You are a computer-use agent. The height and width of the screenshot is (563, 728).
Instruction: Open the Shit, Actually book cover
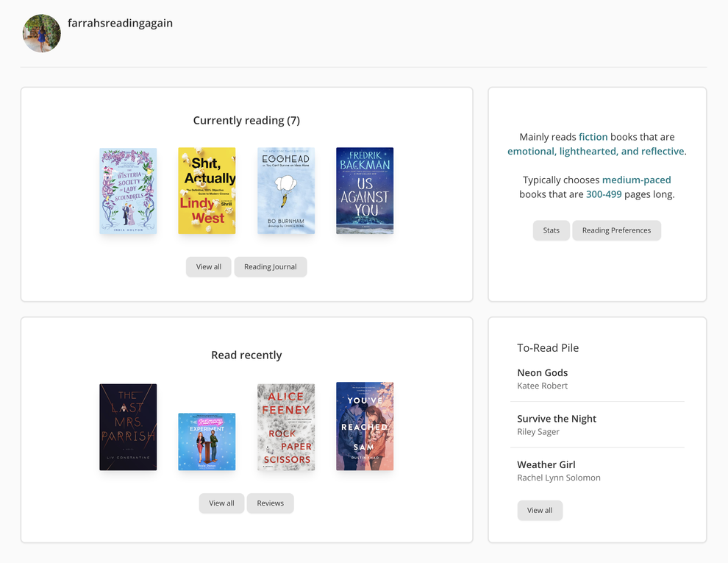(207, 191)
